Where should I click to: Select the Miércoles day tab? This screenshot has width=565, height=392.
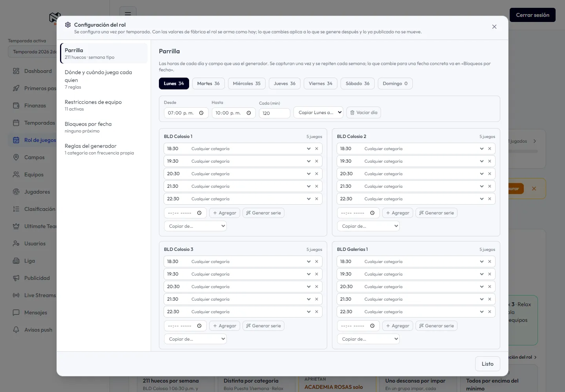pyautogui.click(x=247, y=83)
